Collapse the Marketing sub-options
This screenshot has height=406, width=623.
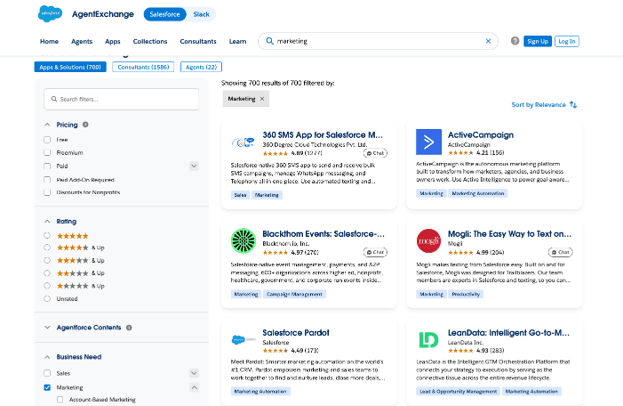pos(194,387)
